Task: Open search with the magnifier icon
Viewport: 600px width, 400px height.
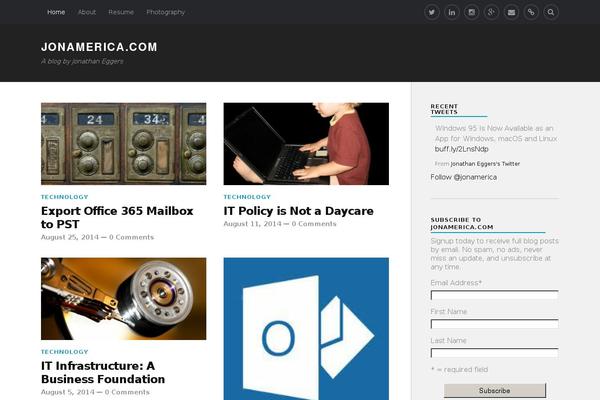Action: pos(551,12)
